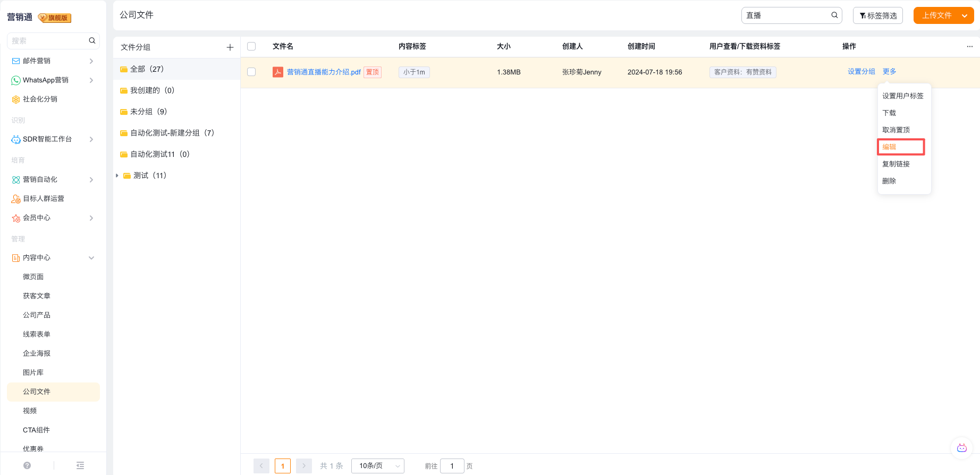This screenshot has height=475, width=980.
Task: Open the 10条/页 page size dropdown
Action: [378, 466]
